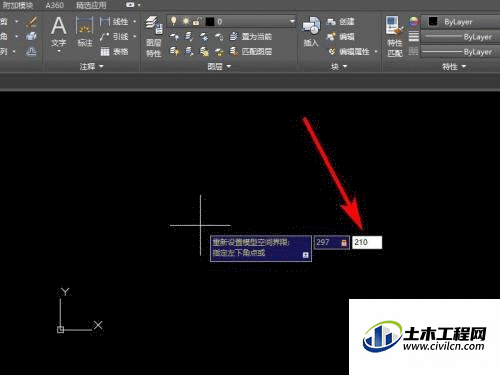The width and height of the screenshot is (500, 375).
Task: Click the color wheel icon in Properties panel
Action: coord(414,22)
